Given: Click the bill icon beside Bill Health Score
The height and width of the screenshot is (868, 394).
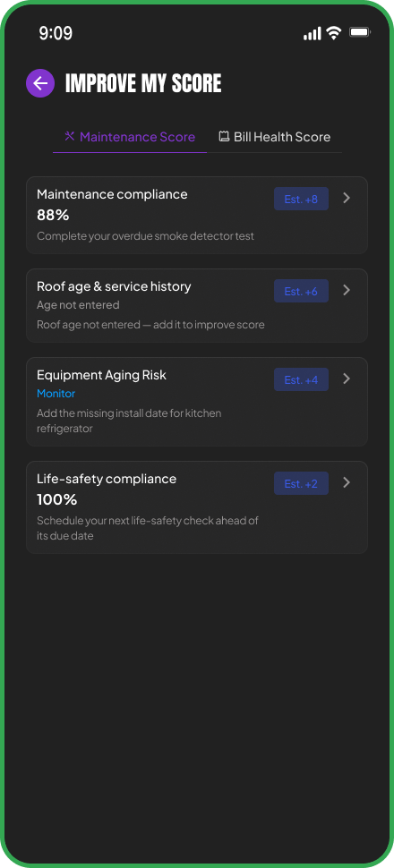Looking at the screenshot, I should click(224, 136).
